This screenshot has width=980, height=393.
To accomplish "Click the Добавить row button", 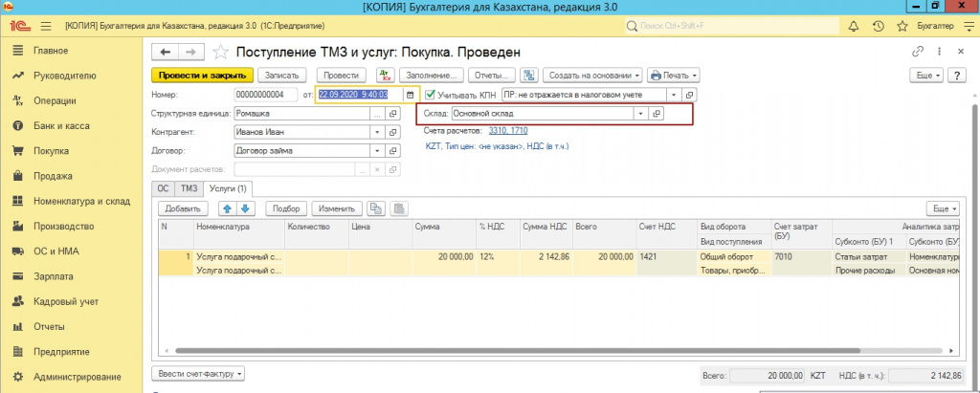I will point(183,208).
